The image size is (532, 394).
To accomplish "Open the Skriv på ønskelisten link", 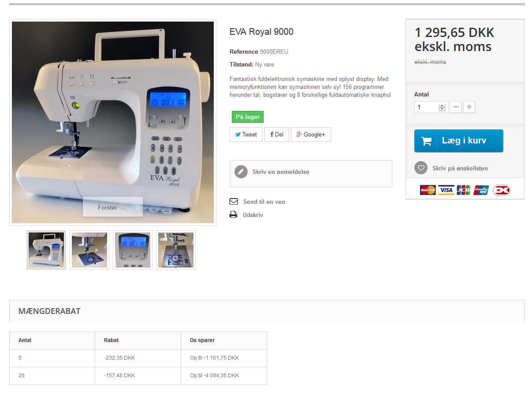I will 460,168.
